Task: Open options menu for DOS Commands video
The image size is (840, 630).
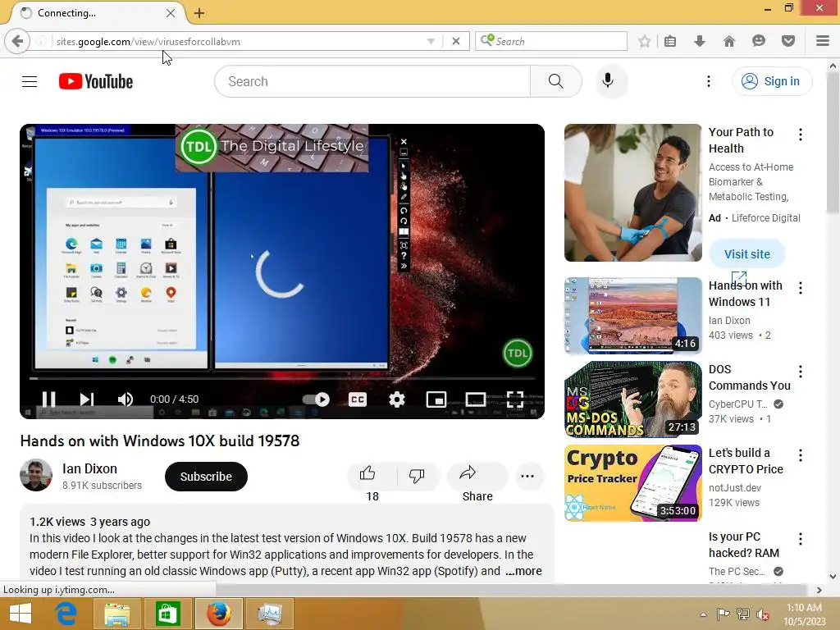Action: click(x=801, y=372)
